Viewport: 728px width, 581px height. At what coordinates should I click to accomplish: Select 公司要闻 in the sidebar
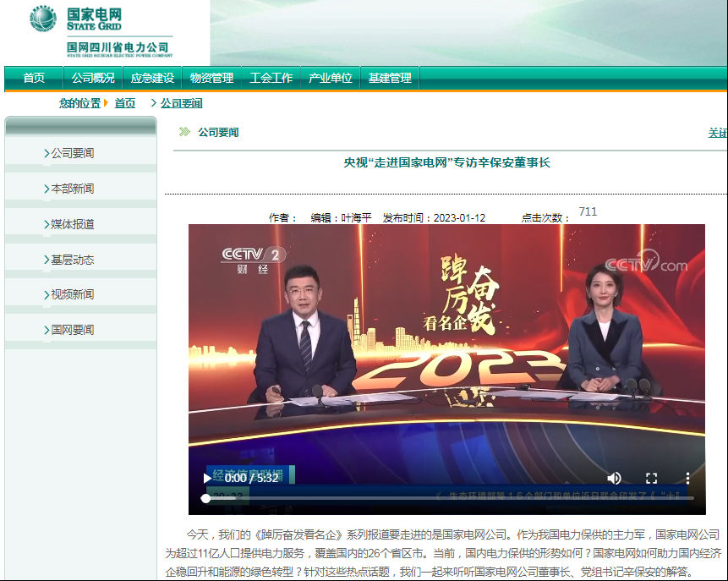tap(73, 153)
